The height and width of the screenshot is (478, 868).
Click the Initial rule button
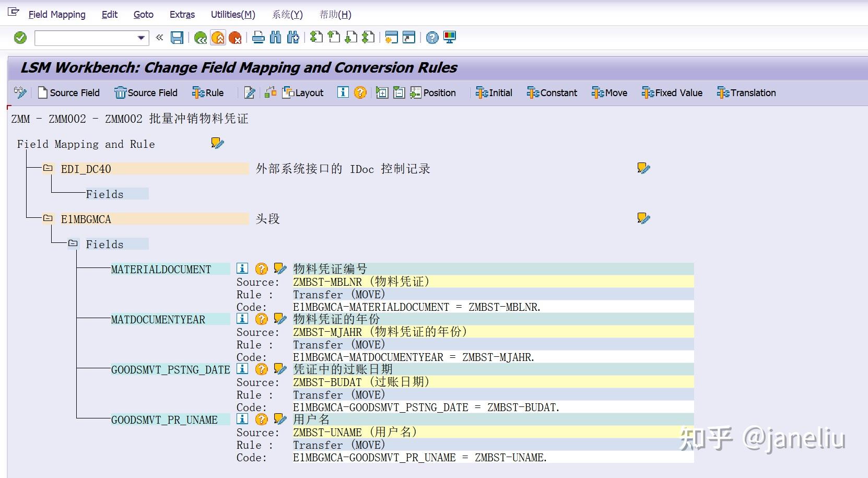click(x=494, y=93)
